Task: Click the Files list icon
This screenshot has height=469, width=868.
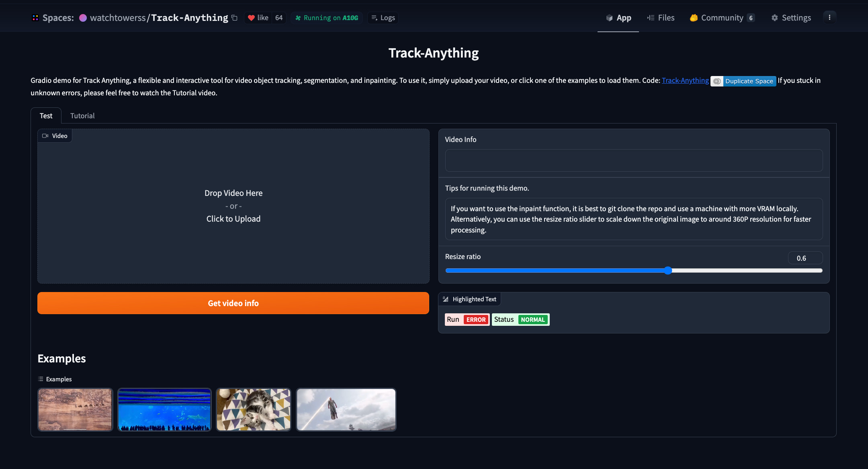Action: (x=651, y=18)
